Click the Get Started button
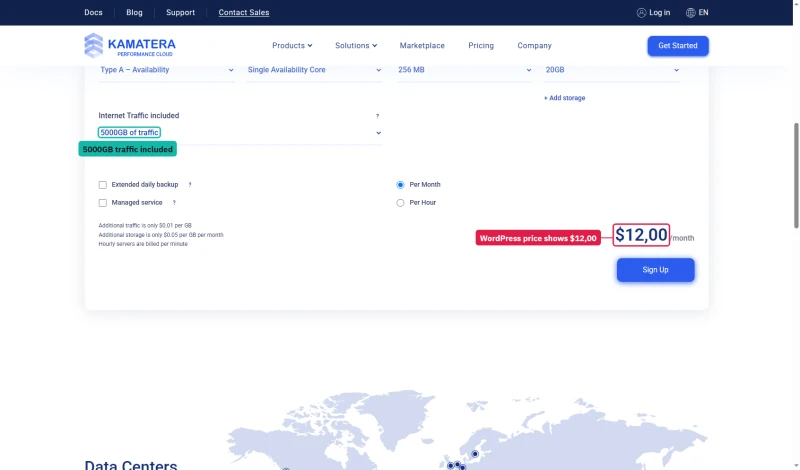The width and height of the screenshot is (800, 470). coord(678,45)
